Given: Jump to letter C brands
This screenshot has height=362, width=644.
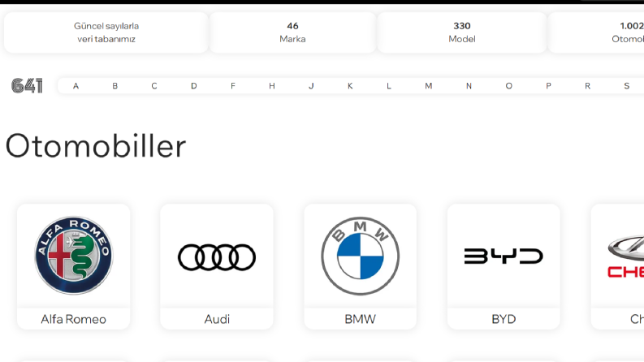Looking at the screenshot, I should tap(154, 86).
